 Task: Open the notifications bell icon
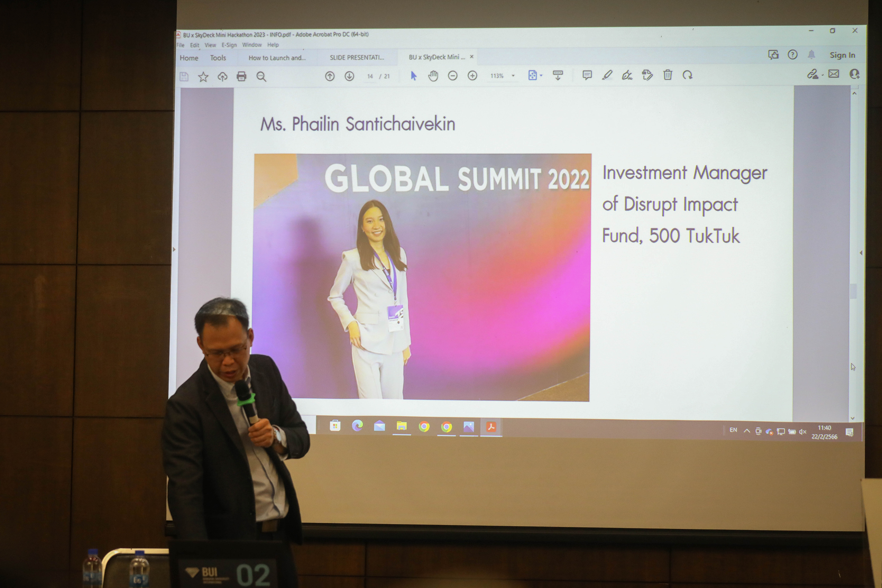811,55
